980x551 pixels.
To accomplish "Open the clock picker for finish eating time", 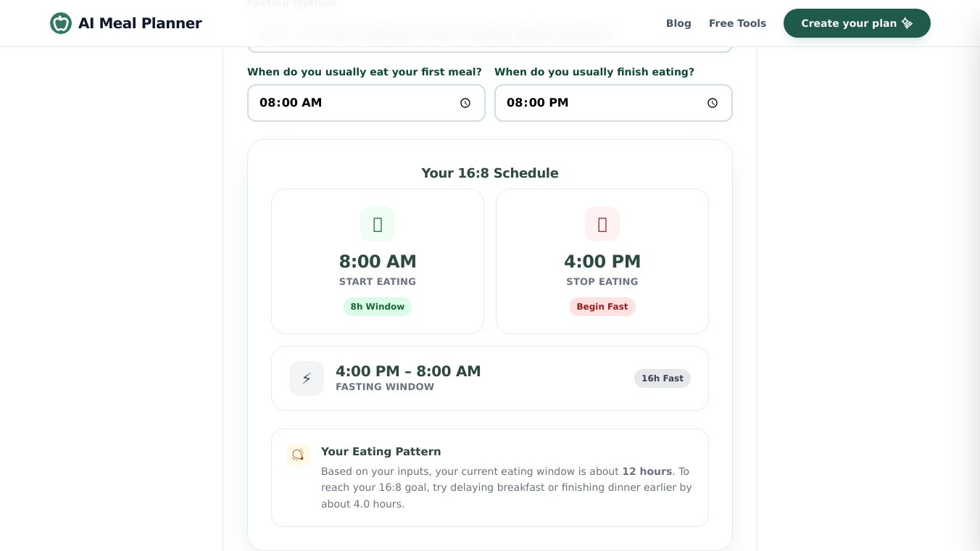I will coord(713,103).
